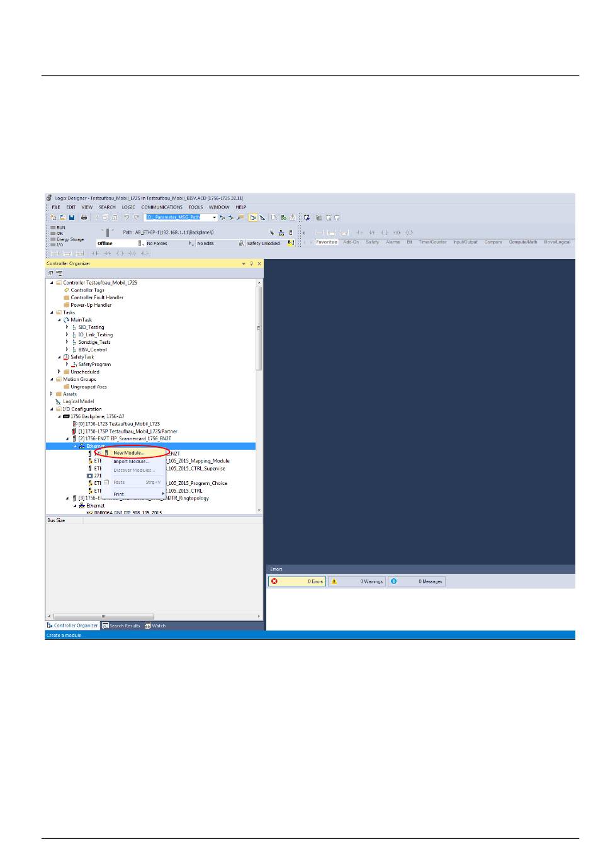Open the search field dropdown showing IOL_Parameter_MSG_Path
Viewport: 598px width, 868px height.
click(215, 217)
